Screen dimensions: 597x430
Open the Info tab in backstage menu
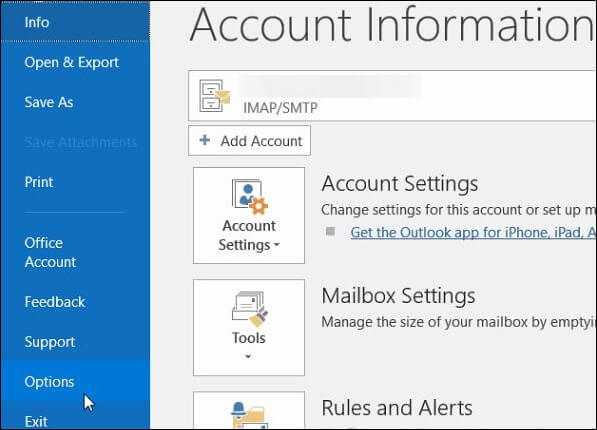coord(75,22)
